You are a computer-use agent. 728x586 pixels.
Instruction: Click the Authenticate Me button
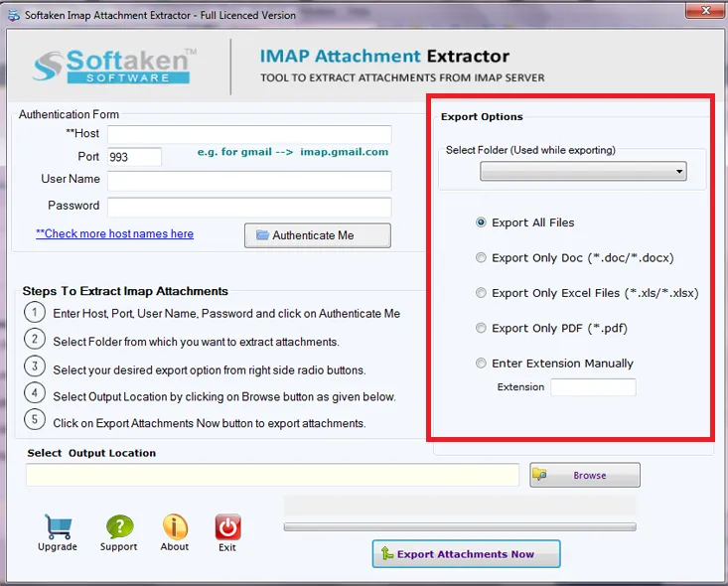tap(318, 235)
